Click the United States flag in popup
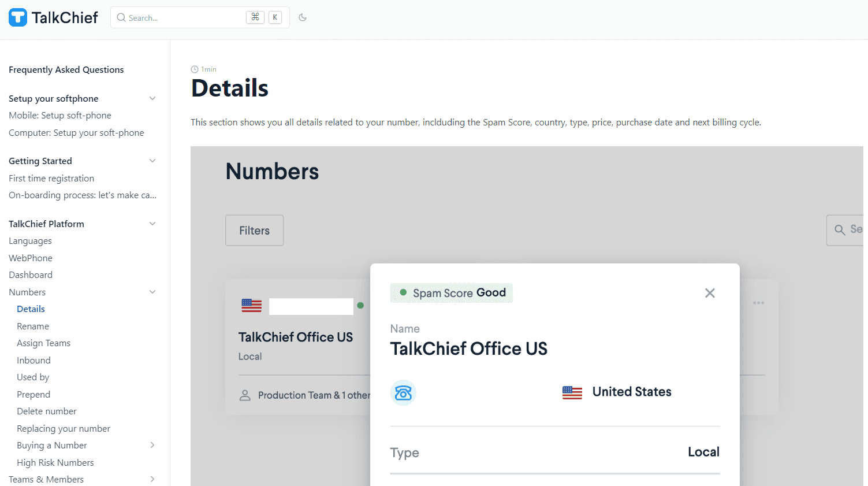 pos(572,392)
